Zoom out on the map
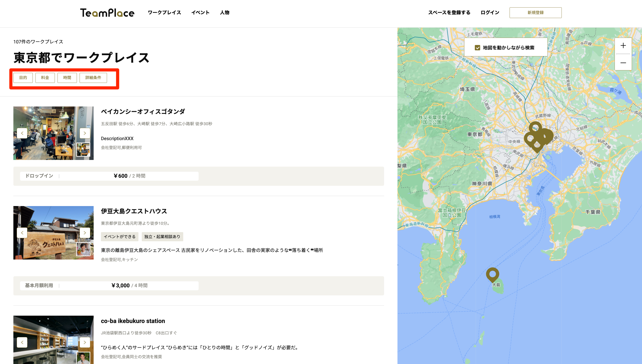The width and height of the screenshot is (642, 364). pyautogui.click(x=623, y=63)
